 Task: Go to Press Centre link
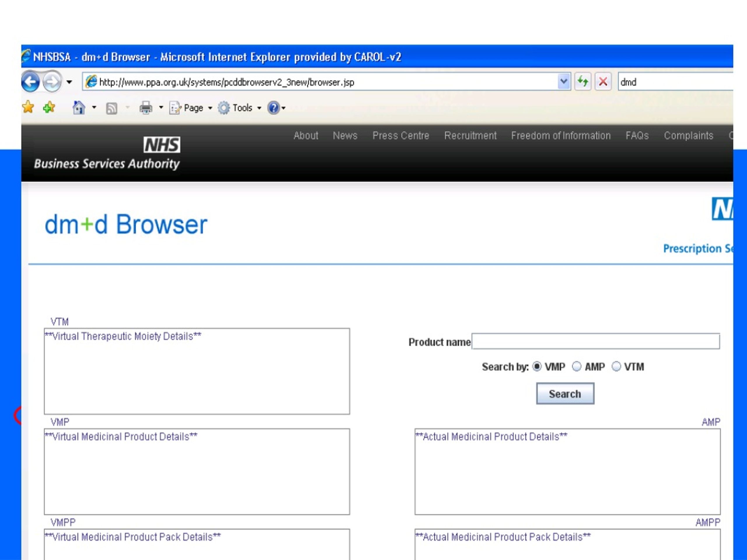pyautogui.click(x=401, y=135)
